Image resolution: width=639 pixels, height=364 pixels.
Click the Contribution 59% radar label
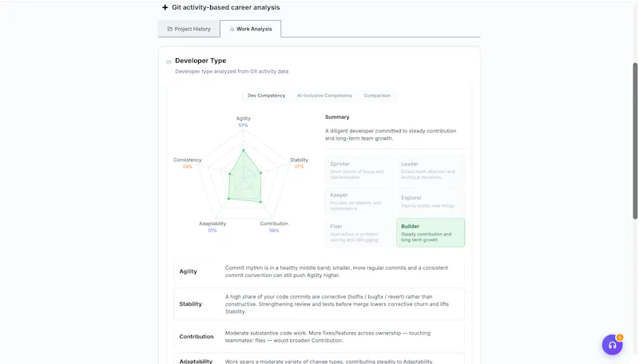pyautogui.click(x=274, y=227)
